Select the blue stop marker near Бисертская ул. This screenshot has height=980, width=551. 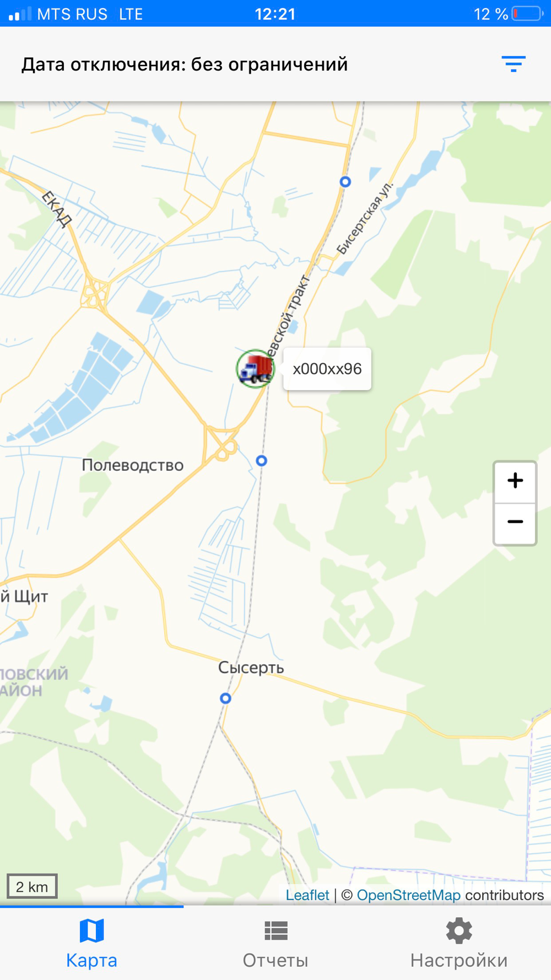pyautogui.click(x=345, y=181)
